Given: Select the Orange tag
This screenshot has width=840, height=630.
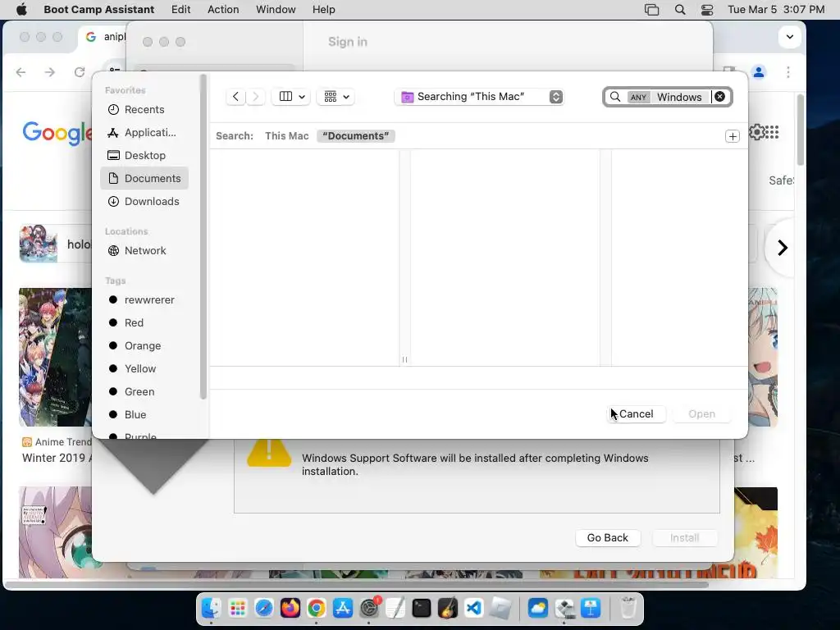Looking at the screenshot, I should (144, 346).
